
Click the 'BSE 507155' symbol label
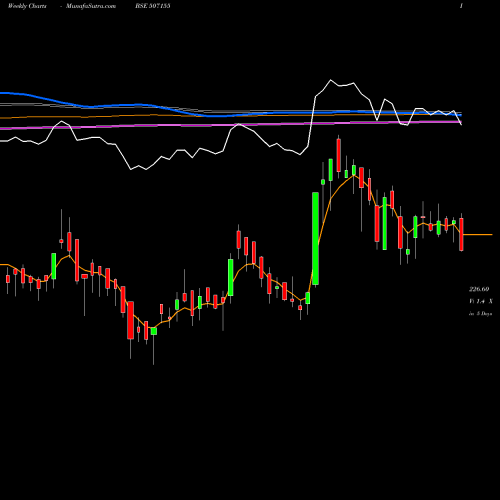[153, 6]
